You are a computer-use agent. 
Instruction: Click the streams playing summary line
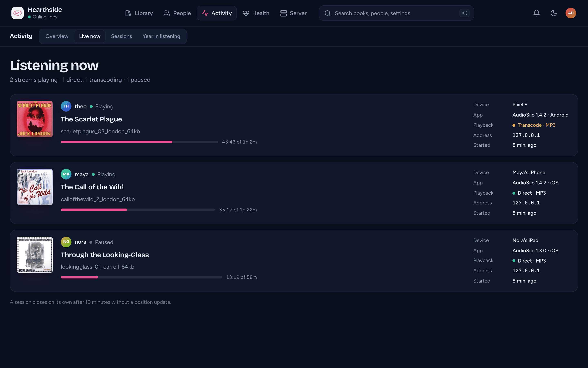pyautogui.click(x=80, y=80)
